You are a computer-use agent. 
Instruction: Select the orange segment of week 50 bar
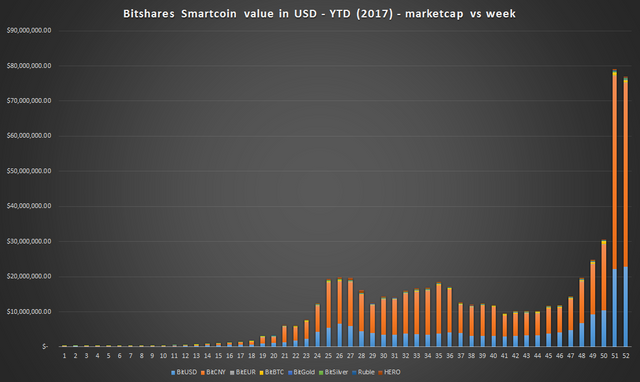[x=604, y=277]
